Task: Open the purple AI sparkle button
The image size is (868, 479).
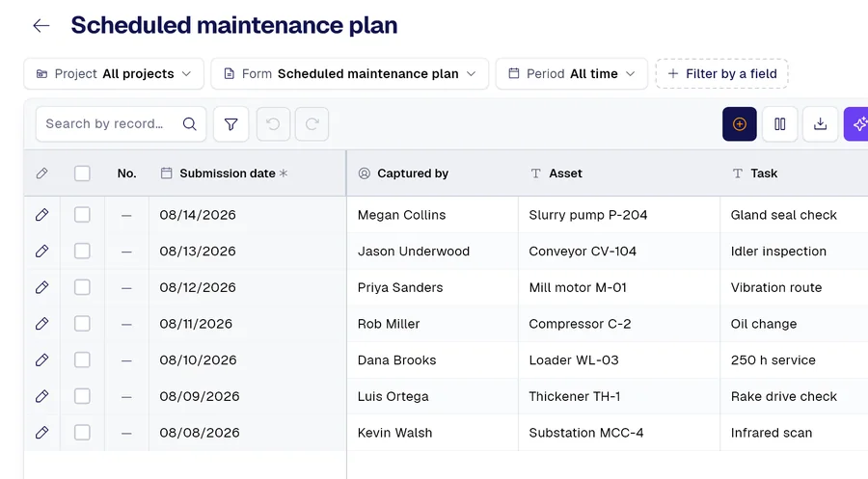Action: 856,124
